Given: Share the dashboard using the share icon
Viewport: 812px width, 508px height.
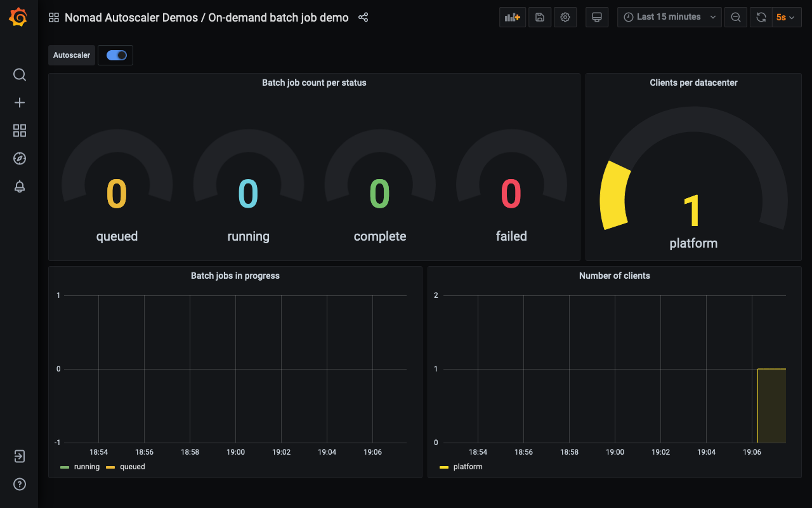Looking at the screenshot, I should [363, 17].
